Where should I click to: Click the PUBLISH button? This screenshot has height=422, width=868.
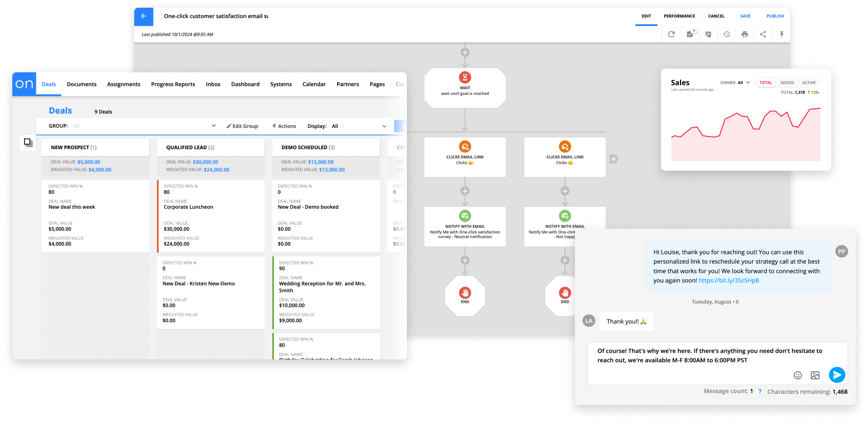tap(775, 16)
